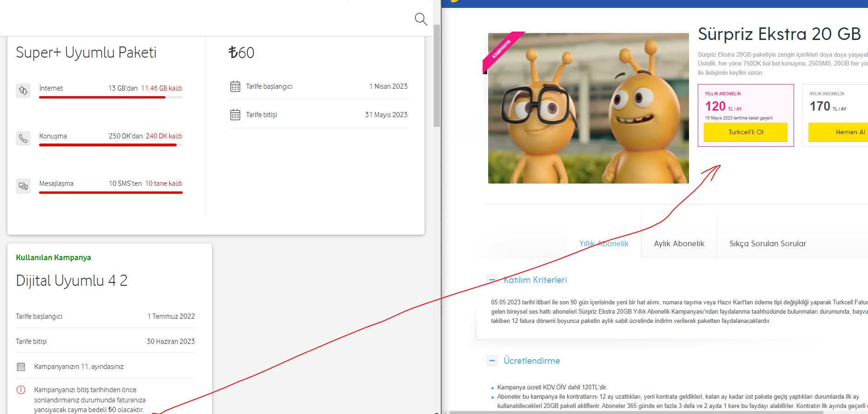Click the İnternet usage progress bar
868x414 pixels.
point(111,98)
